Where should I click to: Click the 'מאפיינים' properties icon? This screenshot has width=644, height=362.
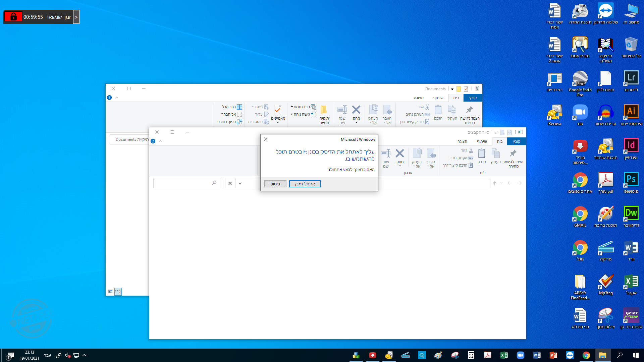click(278, 110)
